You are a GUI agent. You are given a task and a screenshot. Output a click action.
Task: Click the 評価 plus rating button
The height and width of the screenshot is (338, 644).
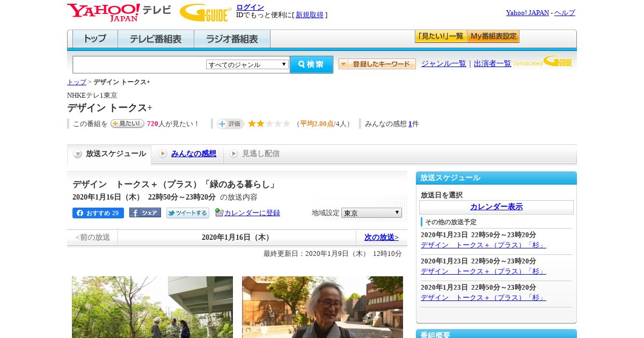point(230,124)
